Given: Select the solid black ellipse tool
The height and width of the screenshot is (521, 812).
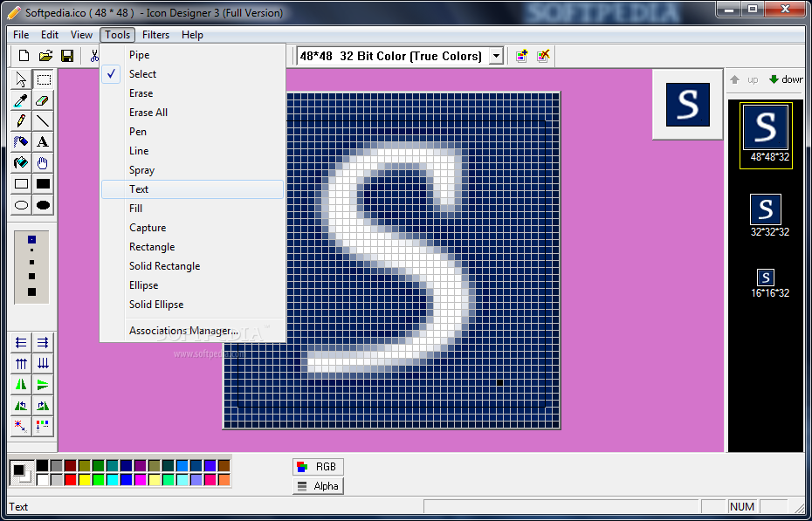Looking at the screenshot, I should point(43,205).
